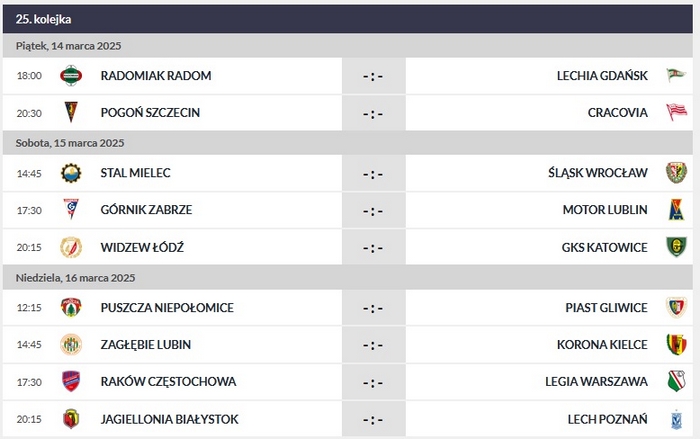Click the GKS Katowice club crest
The image size is (700, 439).
(x=676, y=247)
